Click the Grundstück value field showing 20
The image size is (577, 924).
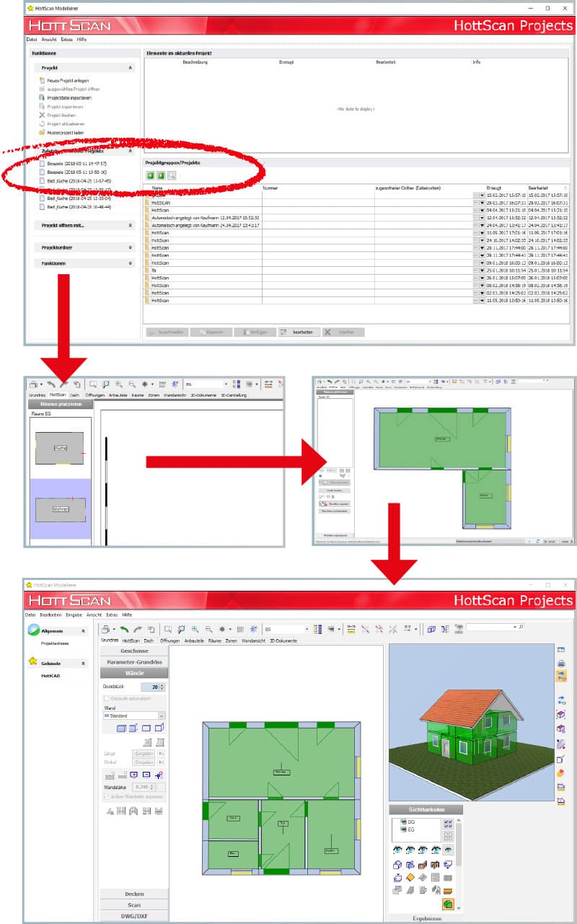[x=149, y=687]
